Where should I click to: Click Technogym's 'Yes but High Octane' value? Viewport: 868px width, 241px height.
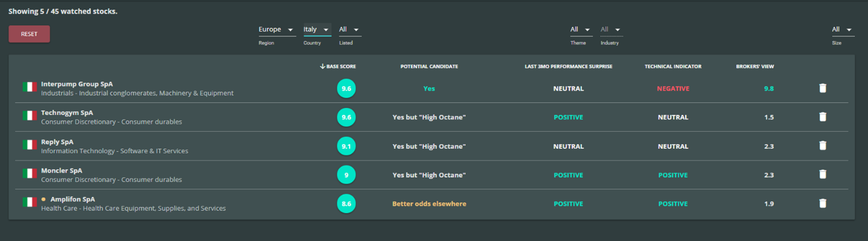coord(429,117)
